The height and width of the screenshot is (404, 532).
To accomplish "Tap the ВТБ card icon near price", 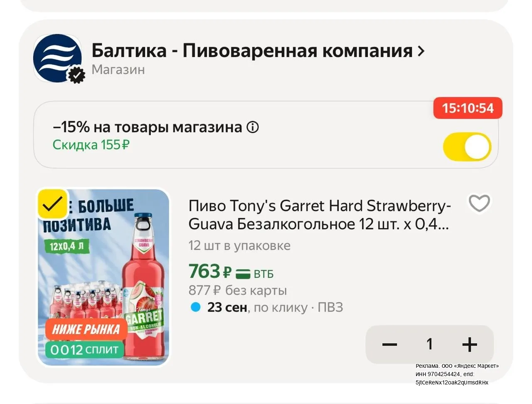I will [x=243, y=274].
